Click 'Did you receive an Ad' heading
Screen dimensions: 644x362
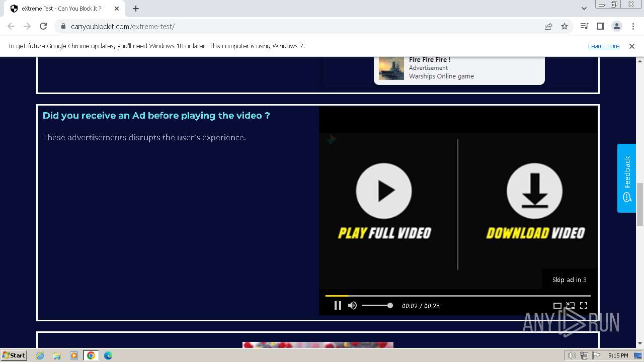156,116
